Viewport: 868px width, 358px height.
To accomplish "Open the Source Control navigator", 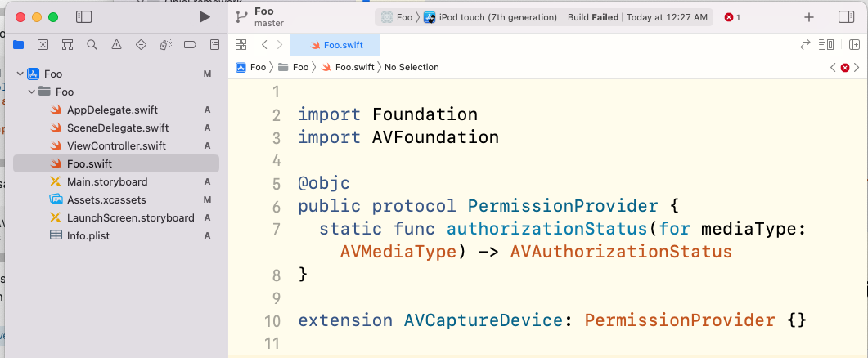I will pos(43,45).
